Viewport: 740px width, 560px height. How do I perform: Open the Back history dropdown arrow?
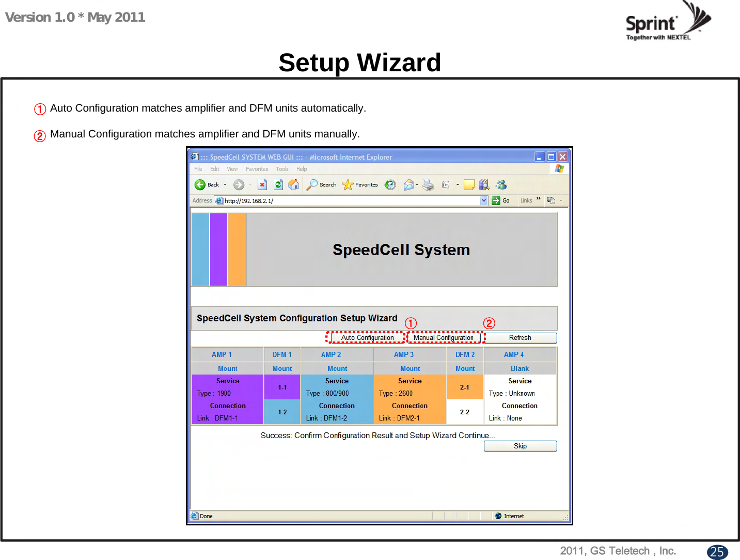(225, 185)
